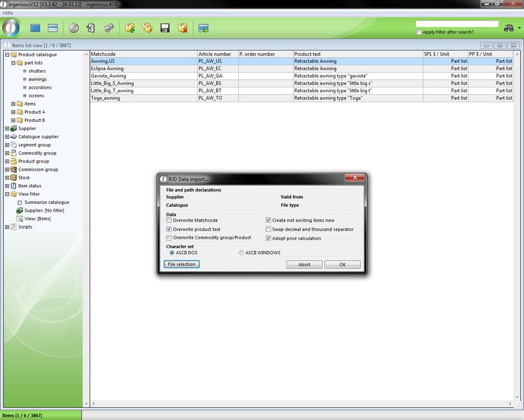Viewport: 524px width, 420px height.
Task: Click Abort in the RJD Data import dialog
Action: click(x=304, y=264)
